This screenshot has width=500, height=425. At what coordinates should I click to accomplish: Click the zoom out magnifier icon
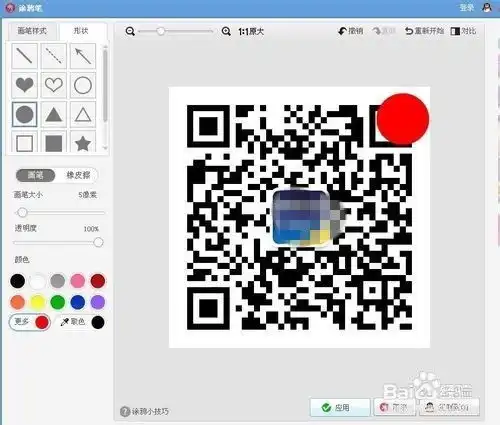pos(130,32)
